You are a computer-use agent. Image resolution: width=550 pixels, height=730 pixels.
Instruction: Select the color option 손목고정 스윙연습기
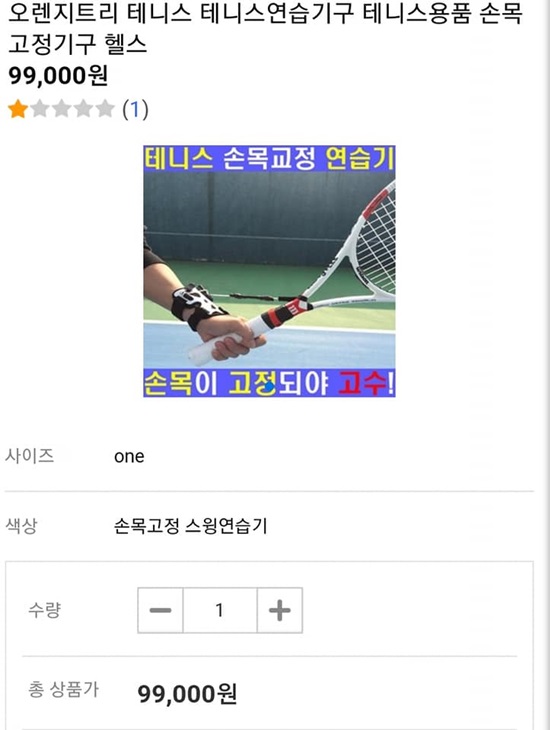tap(190, 526)
